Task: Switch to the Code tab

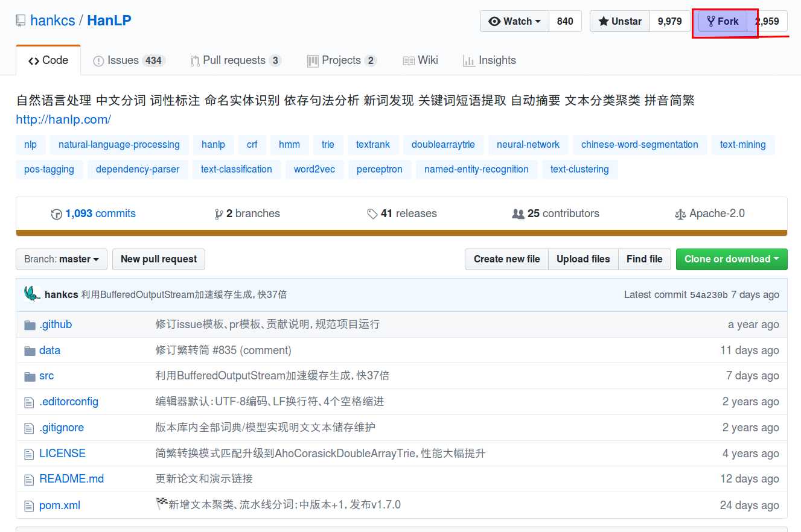Action: pyautogui.click(x=48, y=60)
